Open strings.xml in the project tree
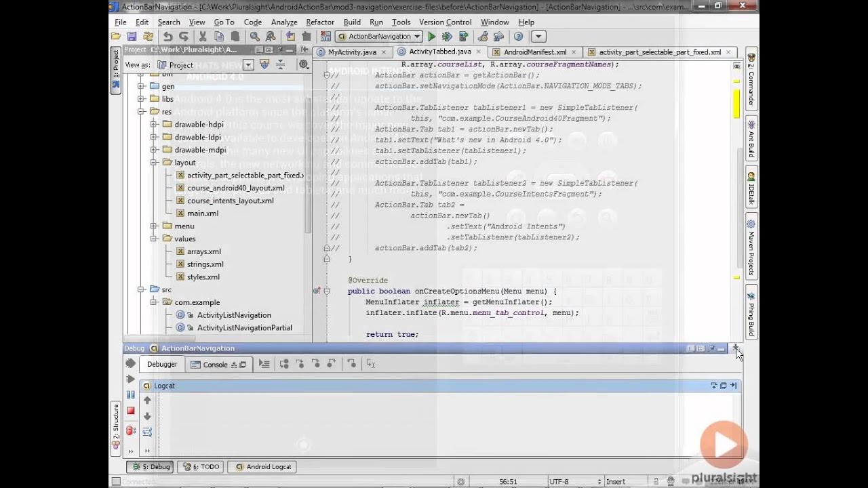The height and width of the screenshot is (488, 868). (x=205, y=264)
